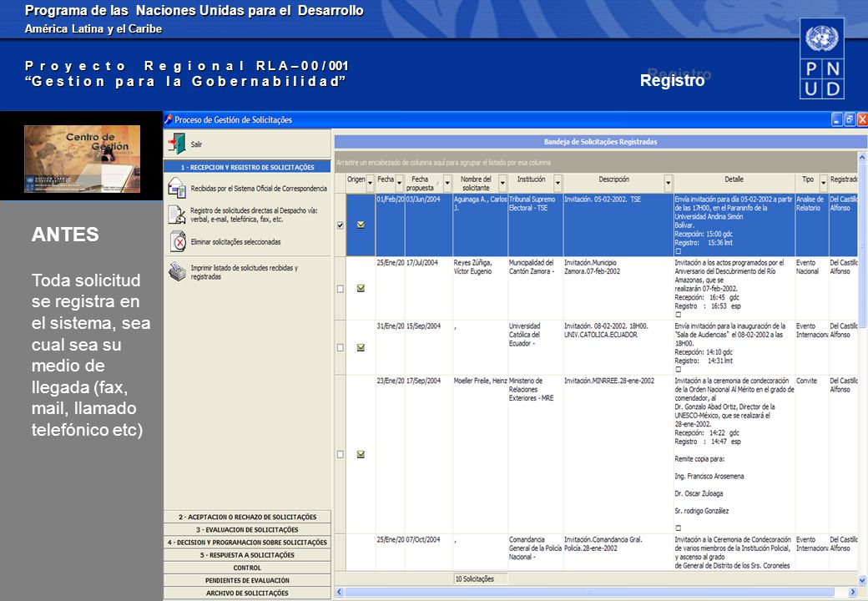
Task: Open section 1 - Recepcion y Registro de Solicitações
Action: pos(247,167)
